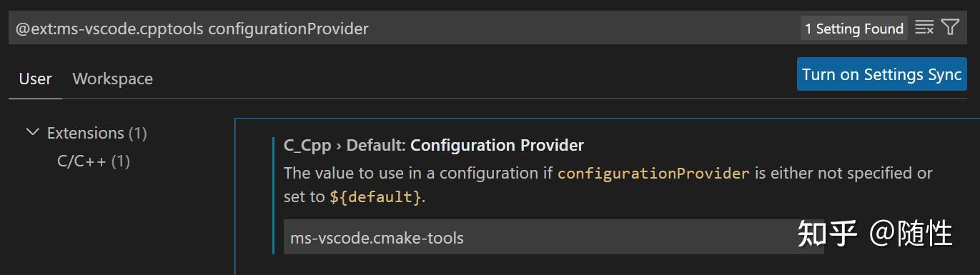Switch to the Workspace settings tab
Viewport: 980px width, 275px height.
coord(112,79)
